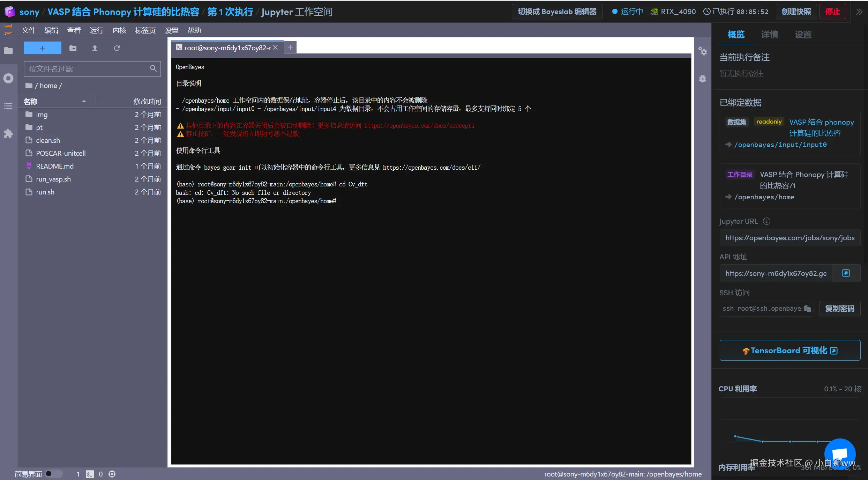
Task: Toggle the 简易界面 simple interface switch
Action: click(x=53, y=474)
